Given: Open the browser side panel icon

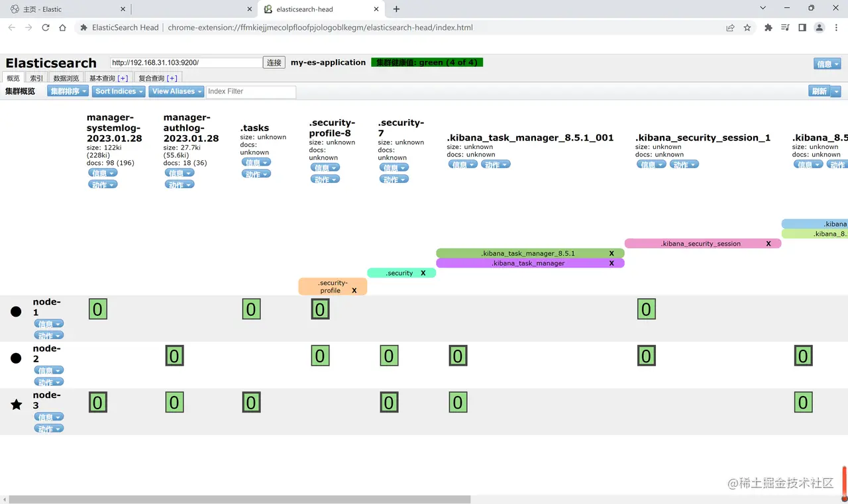Looking at the screenshot, I should [x=802, y=28].
